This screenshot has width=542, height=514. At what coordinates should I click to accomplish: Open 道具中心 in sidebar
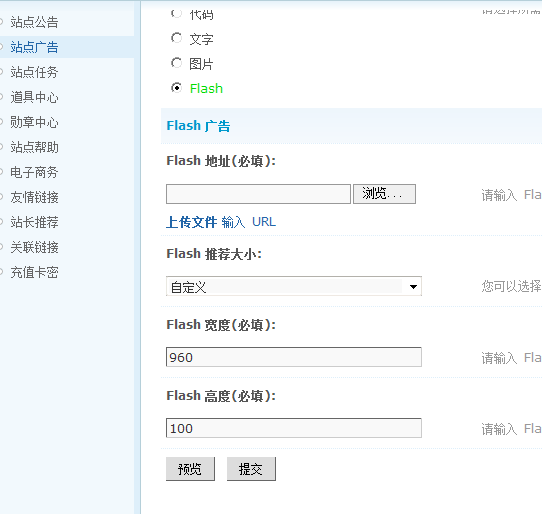34,97
